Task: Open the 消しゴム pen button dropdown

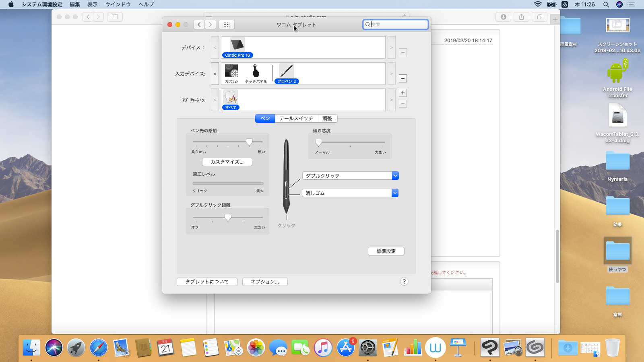Action: [350, 193]
